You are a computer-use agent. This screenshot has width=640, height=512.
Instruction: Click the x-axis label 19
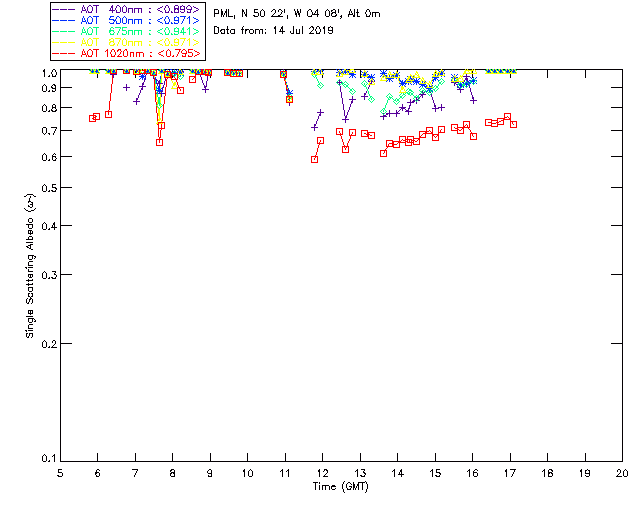click(585, 473)
